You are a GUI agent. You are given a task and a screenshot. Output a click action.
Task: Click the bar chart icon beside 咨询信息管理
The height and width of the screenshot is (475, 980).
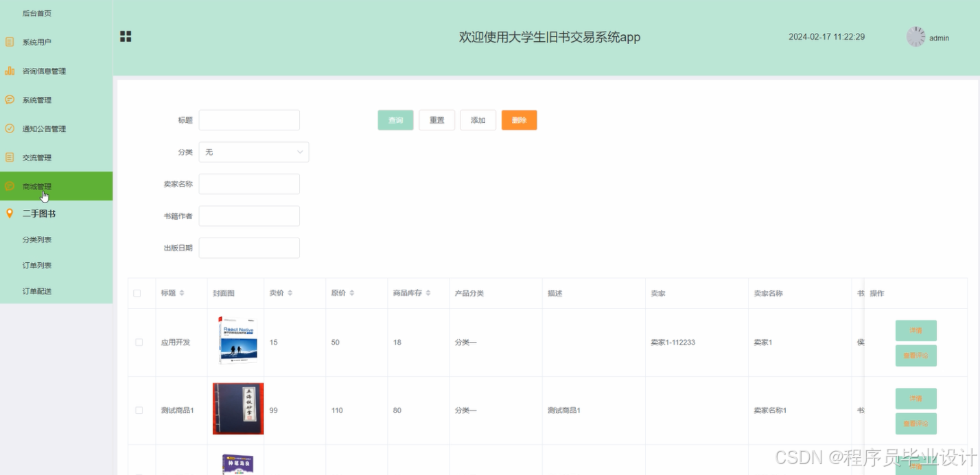[x=10, y=71]
